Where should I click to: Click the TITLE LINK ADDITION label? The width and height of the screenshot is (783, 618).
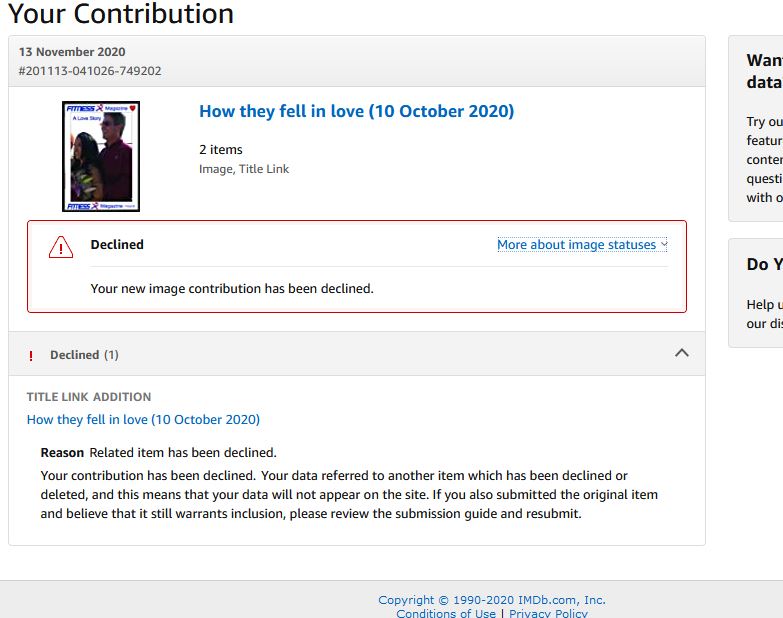pos(89,397)
